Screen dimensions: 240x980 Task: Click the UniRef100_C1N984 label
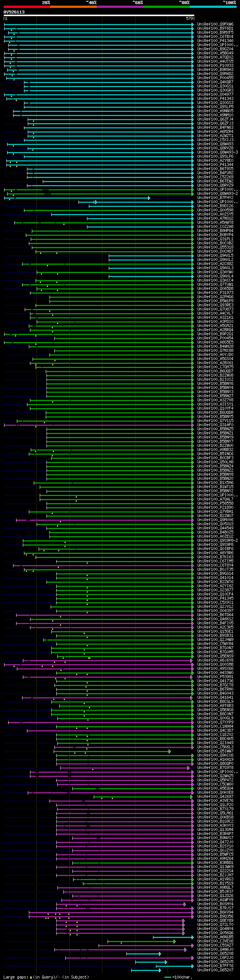pyautogui.click(x=215, y=726)
